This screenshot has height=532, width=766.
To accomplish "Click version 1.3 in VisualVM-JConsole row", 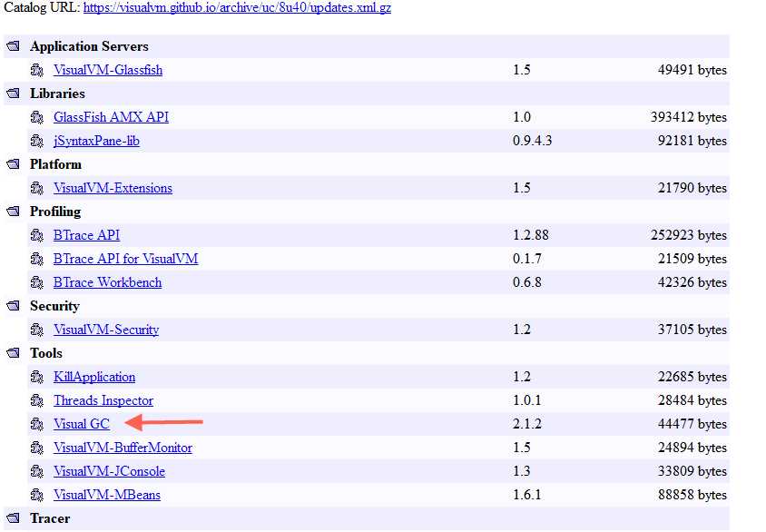I will click(x=522, y=471).
